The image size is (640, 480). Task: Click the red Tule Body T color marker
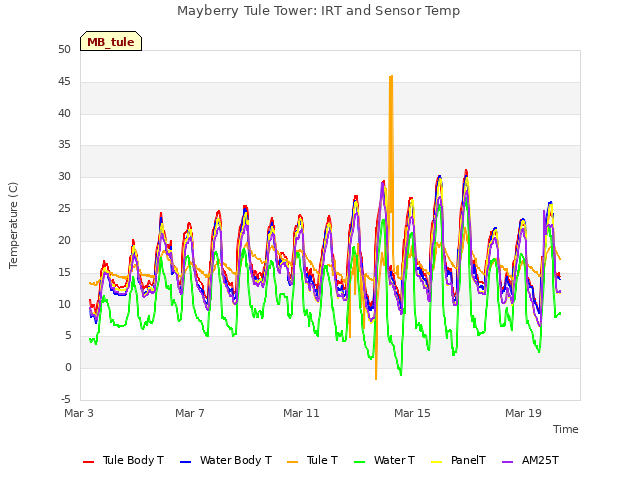pyautogui.click(x=89, y=462)
